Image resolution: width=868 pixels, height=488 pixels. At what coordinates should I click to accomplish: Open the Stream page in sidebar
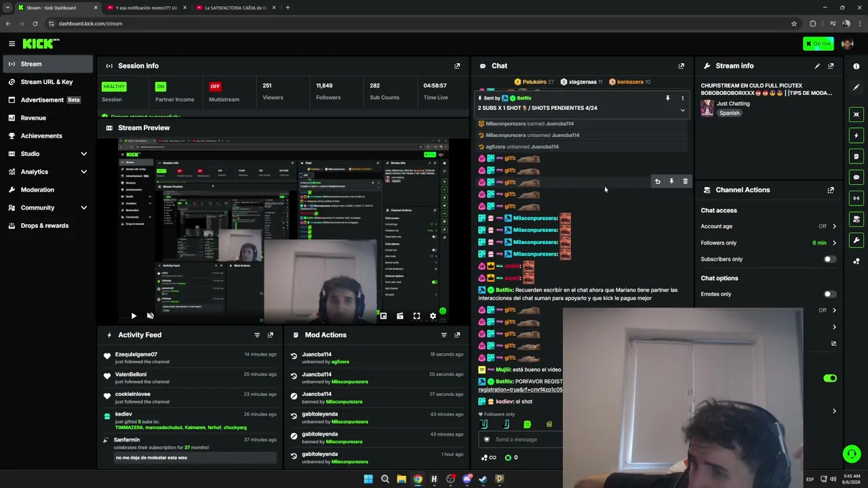point(47,64)
